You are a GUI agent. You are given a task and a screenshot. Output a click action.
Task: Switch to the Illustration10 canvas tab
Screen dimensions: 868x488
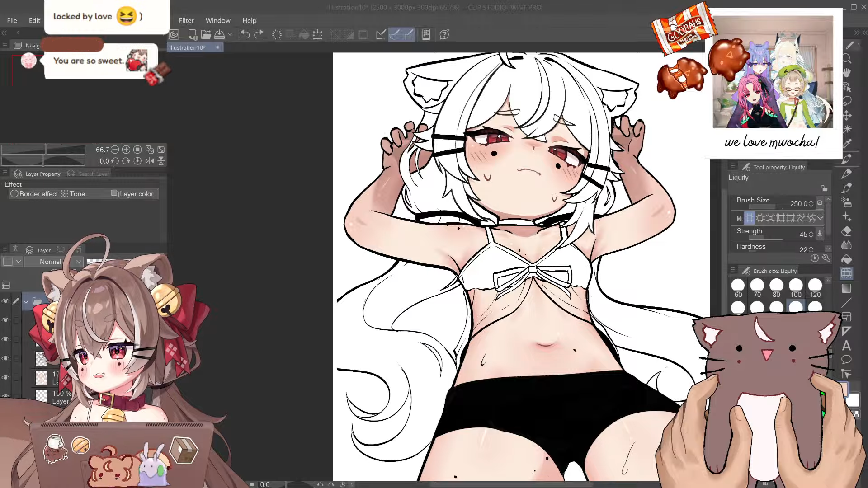tap(188, 47)
